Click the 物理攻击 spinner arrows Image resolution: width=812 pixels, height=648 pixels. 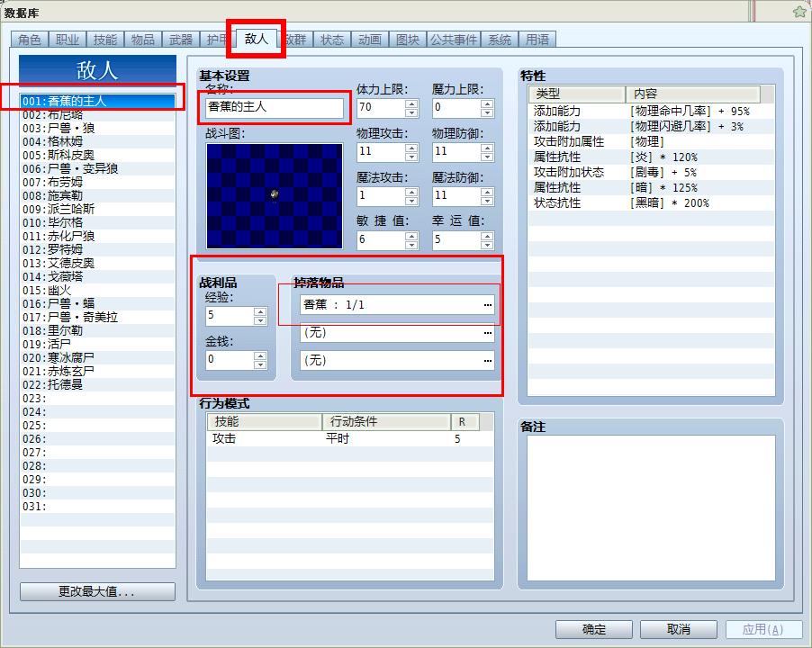click(411, 151)
